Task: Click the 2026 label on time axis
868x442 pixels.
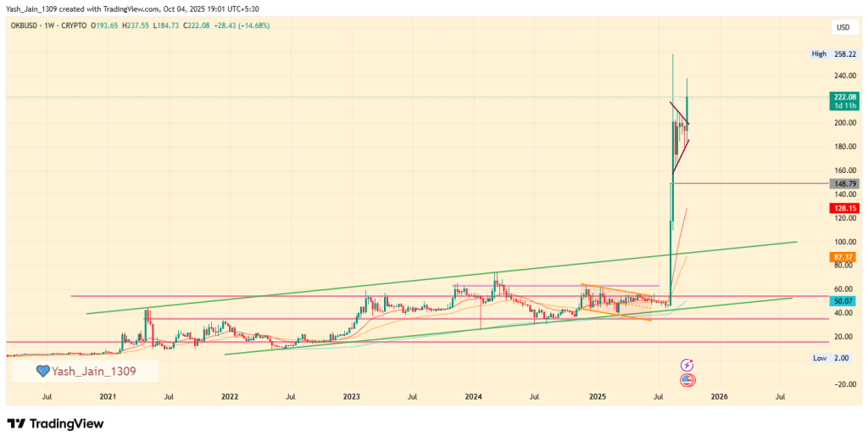Action: click(719, 396)
